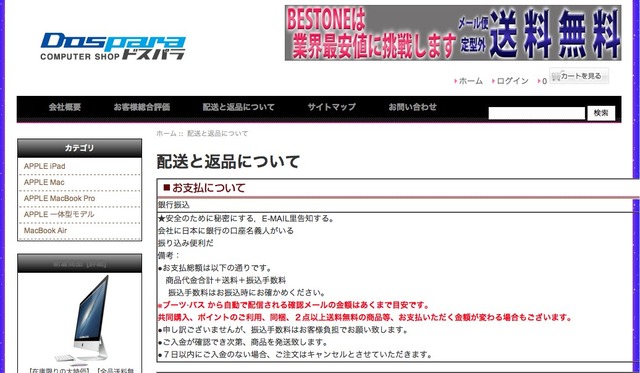Open お客様総合評価 in navigation bar
The image size is (640, 373).
point(142,107)
